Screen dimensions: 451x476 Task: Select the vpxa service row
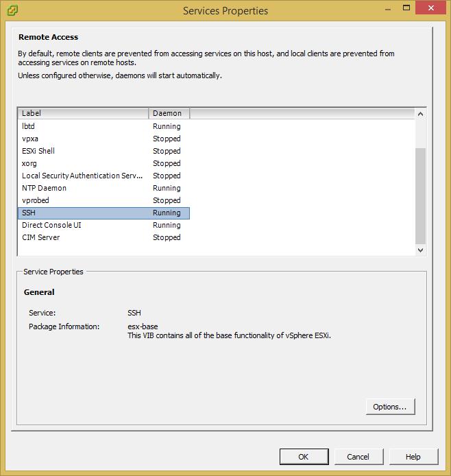point(103,139)
